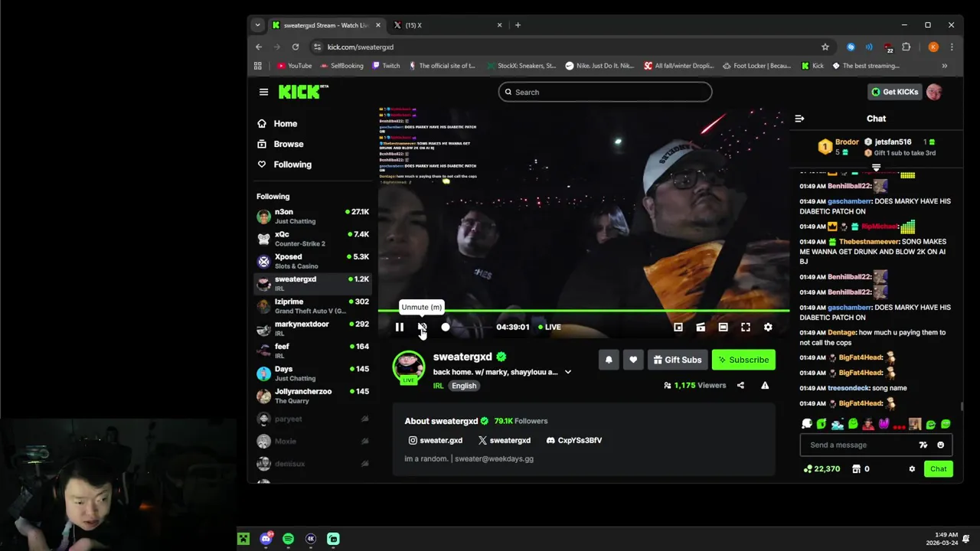Viewport: 980px width, 551px height.
Task: Click Get KICKs button
Action: click(x=894, y=92)
